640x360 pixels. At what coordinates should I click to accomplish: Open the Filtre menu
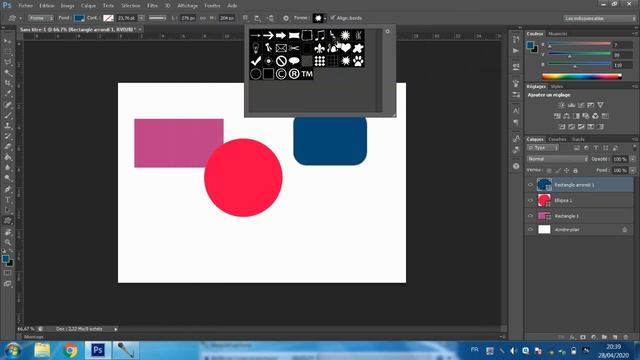pos(152,5)
